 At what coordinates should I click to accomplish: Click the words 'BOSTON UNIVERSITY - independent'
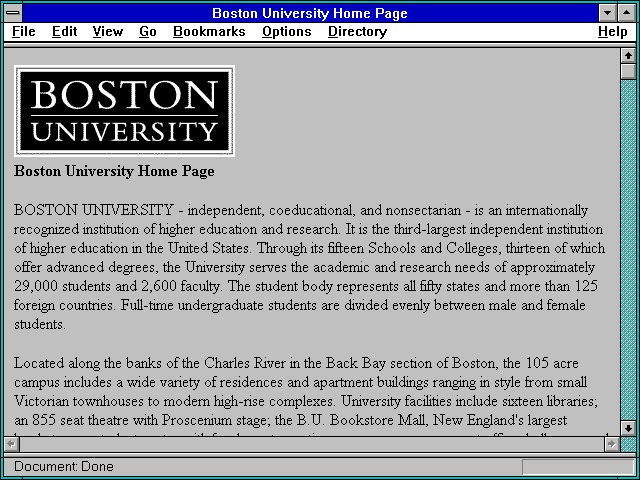click(x=136, y=211)
